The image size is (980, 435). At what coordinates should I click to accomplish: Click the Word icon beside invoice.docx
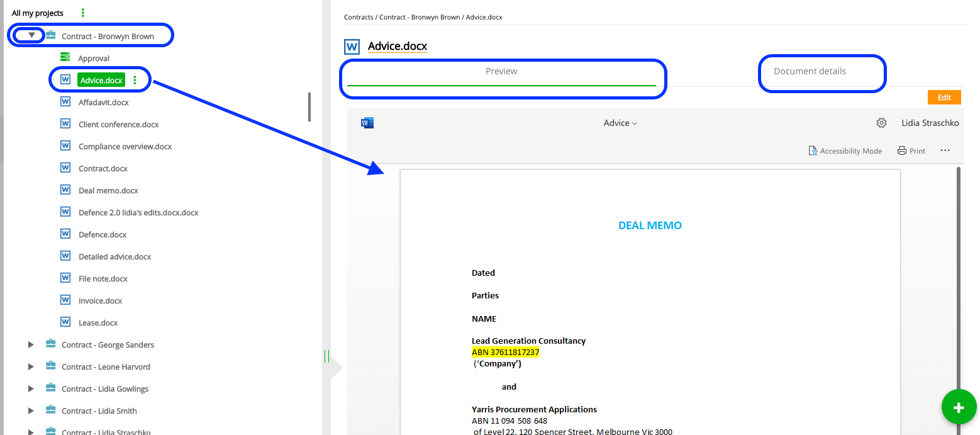65,300
